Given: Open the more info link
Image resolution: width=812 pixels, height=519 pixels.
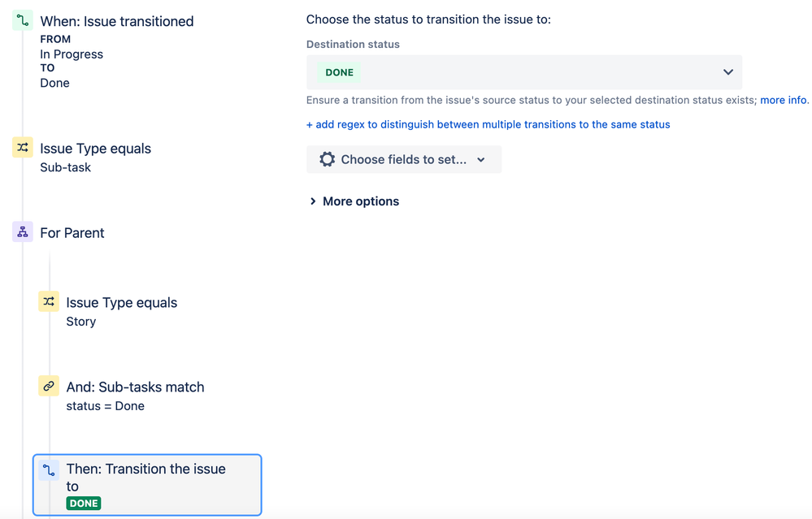Looking at the screenshot, I should tap(783, 100).
